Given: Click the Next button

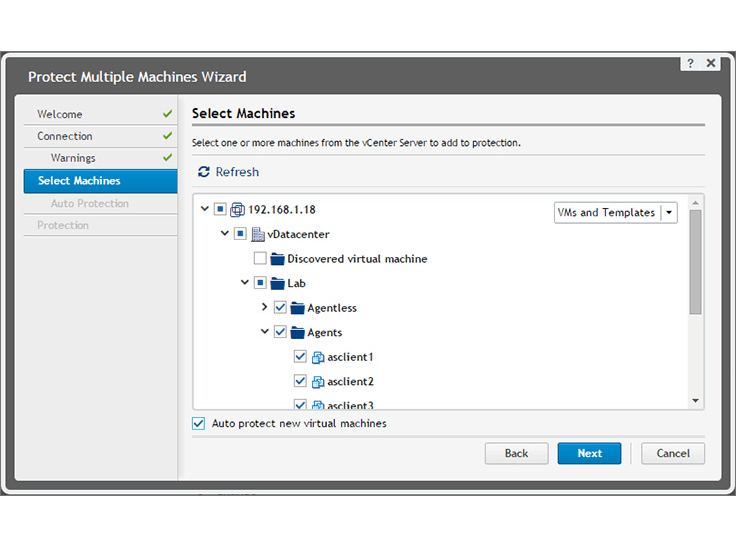Looking at the screenshot, I should click(589, 453).
